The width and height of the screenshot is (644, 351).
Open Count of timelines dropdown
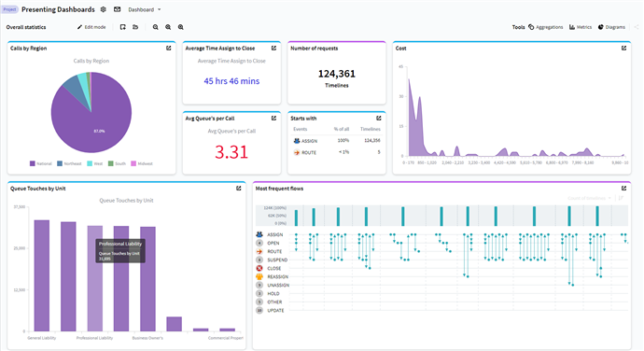(x=589, y=198)
